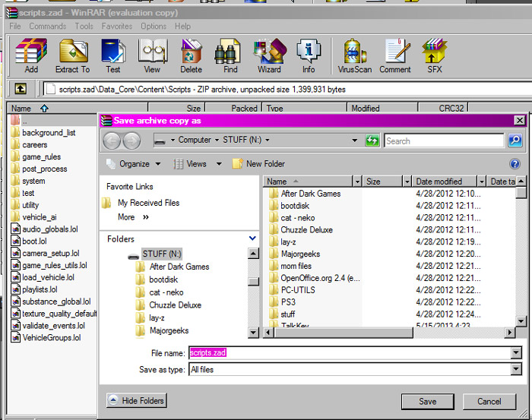532x420 pixels.
Task: Collapse the Folders pane chevron
Action: (252, 238)
